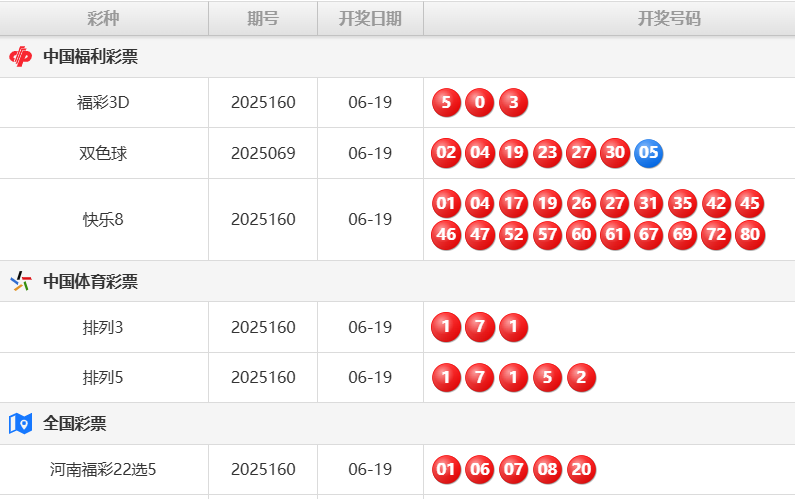Open the 排列3 lottery link

pyautogui.click(x=103, y=327)
